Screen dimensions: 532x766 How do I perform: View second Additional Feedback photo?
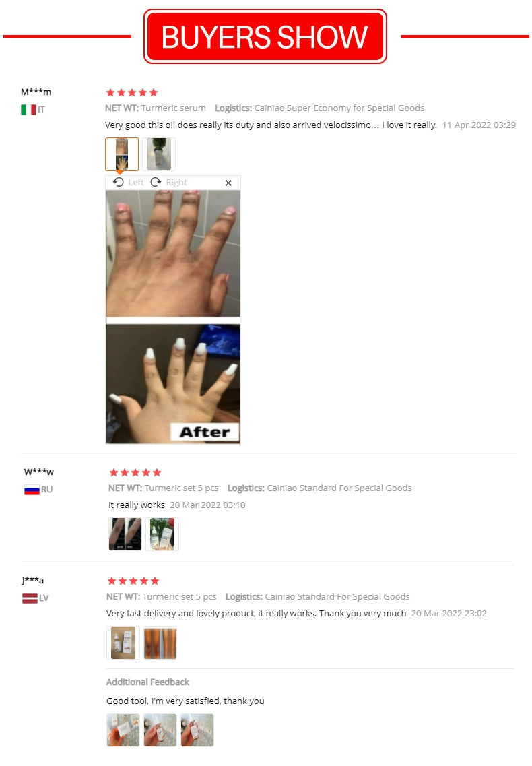pos(160,730)
